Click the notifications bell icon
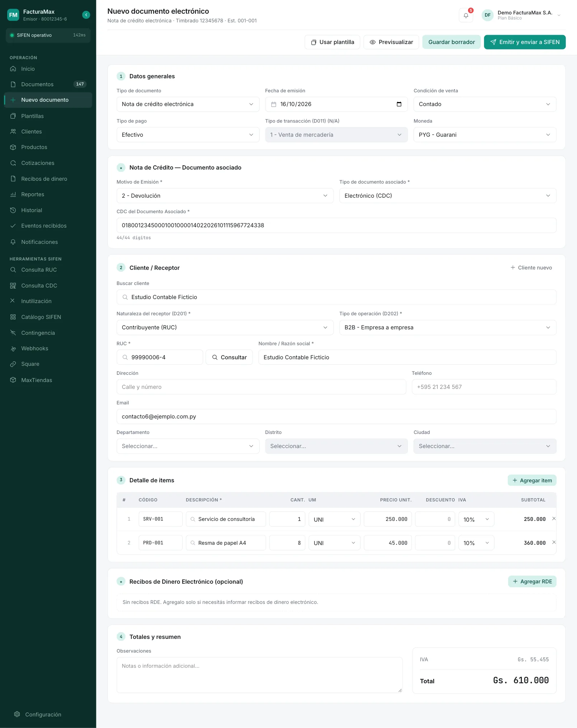This screenshot has height=728, width=577. click(466, 15)
